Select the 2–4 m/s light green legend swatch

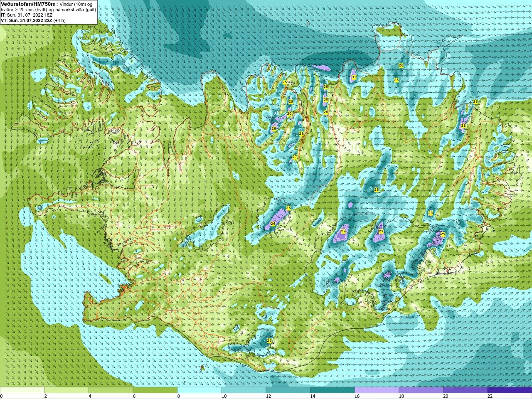[66, 390]
